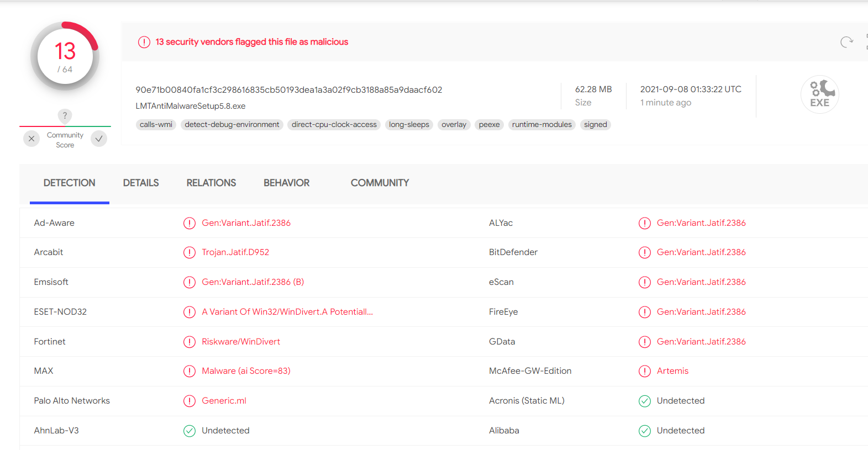The width and height of the screenshot is (868, 450).
Task: Click the ESET-NOD32 vendor name
Action: click(x=60, y=312)
